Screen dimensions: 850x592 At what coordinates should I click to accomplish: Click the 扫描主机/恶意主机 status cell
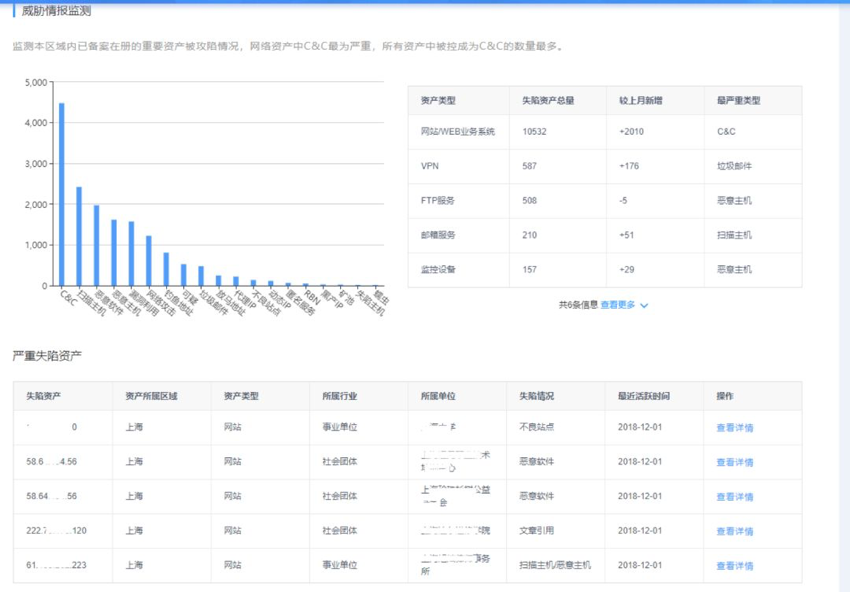tap(555, 565)
